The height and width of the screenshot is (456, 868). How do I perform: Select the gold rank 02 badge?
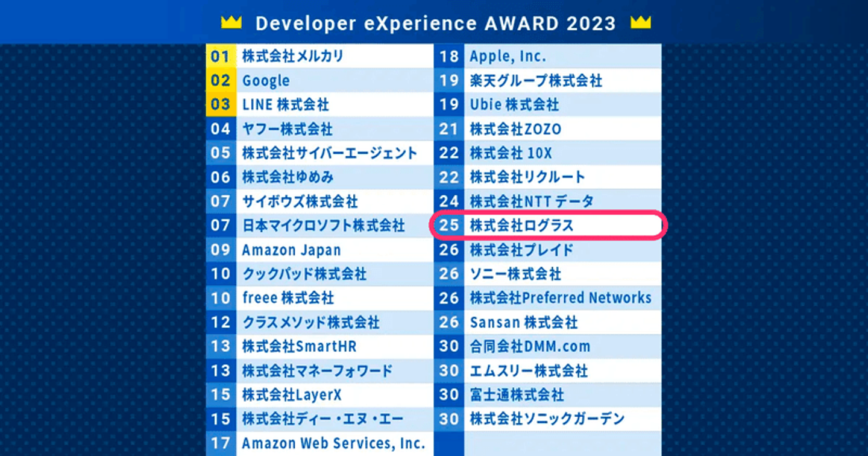221,80
